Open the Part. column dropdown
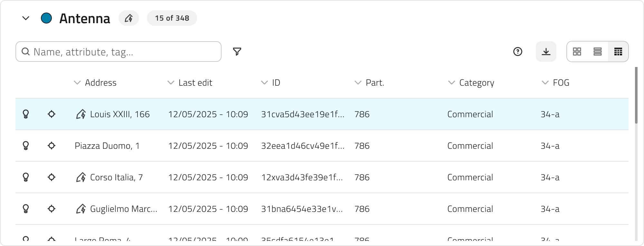This screenshot has width=644, height=246. [358, 83]
